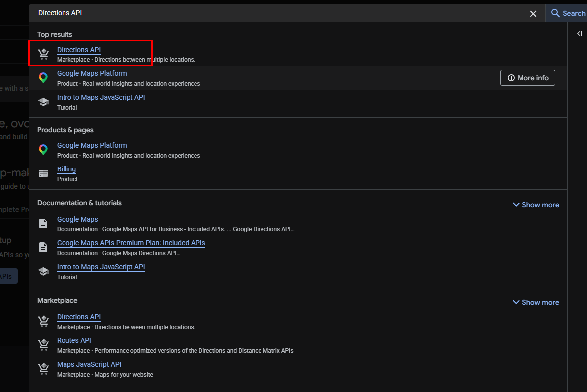Viewport: 587px width, 392px height.
Task: Click the marketplace cart icon beside top Directions API
Action: tap(44, 54)
